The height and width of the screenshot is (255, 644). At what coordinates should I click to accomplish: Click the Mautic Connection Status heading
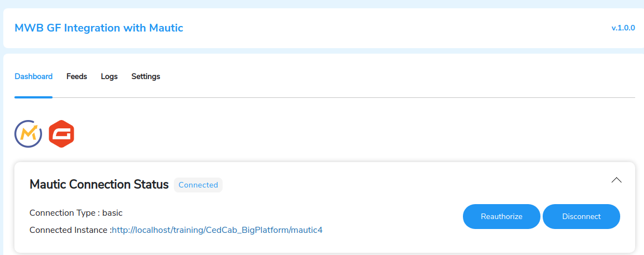99,185
